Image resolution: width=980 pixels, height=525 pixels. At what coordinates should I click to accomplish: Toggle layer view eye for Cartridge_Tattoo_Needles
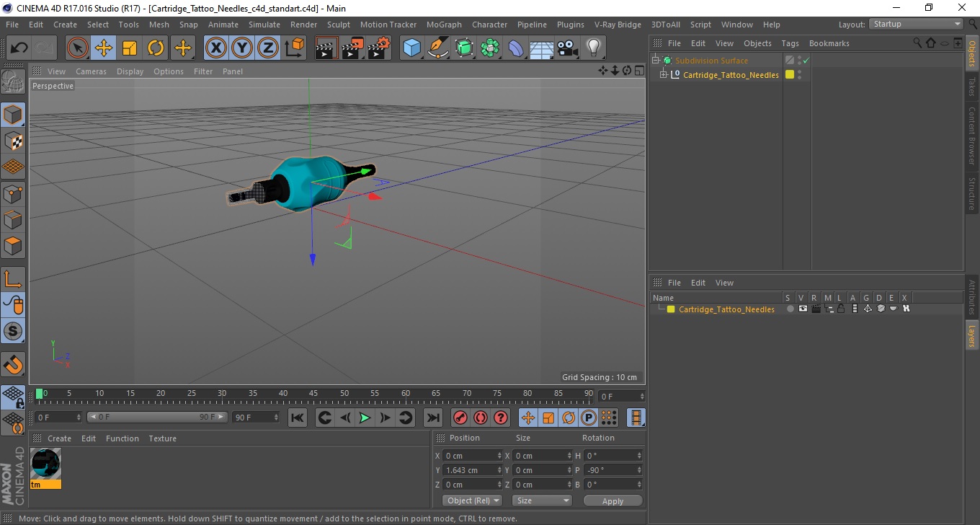click(x=803, y=309)
